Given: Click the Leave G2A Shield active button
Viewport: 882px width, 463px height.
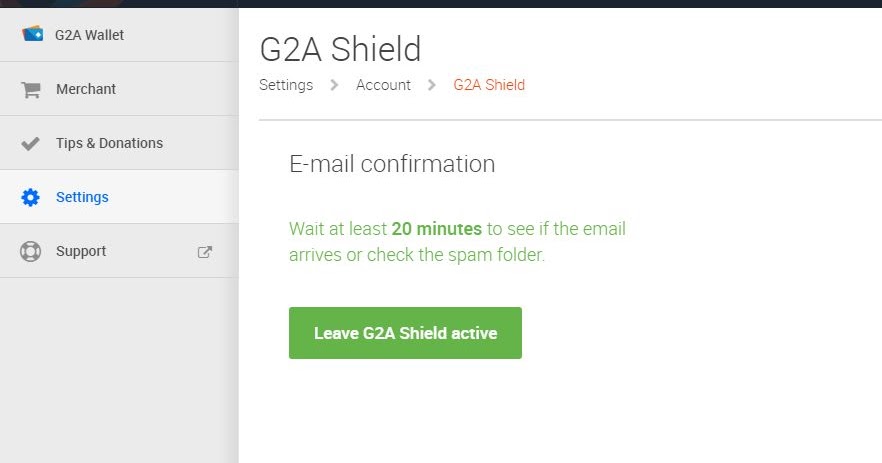Looking at the screenshot, I should tap(405, 333).
